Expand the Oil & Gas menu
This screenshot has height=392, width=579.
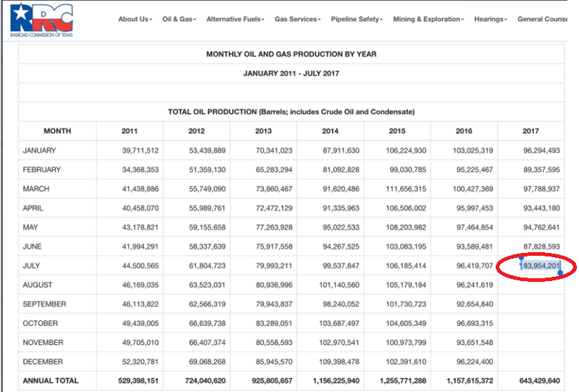point(179,19)
